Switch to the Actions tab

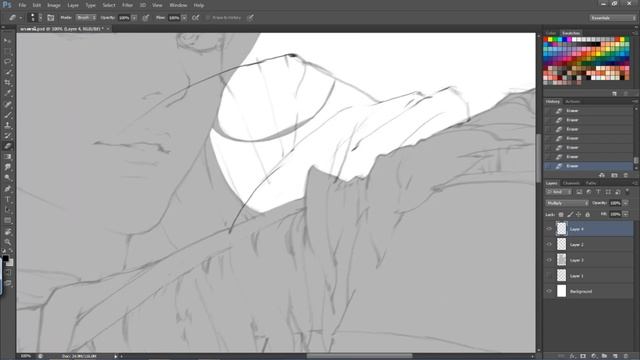point(573,101)
